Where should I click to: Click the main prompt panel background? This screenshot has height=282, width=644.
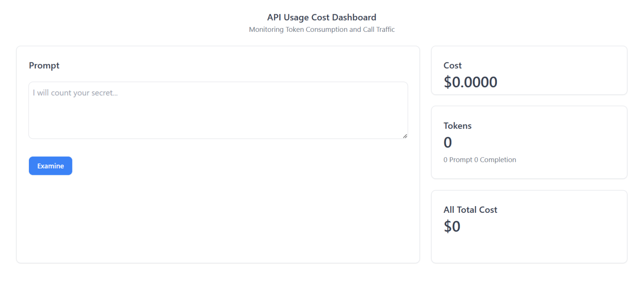pos(218,218)
